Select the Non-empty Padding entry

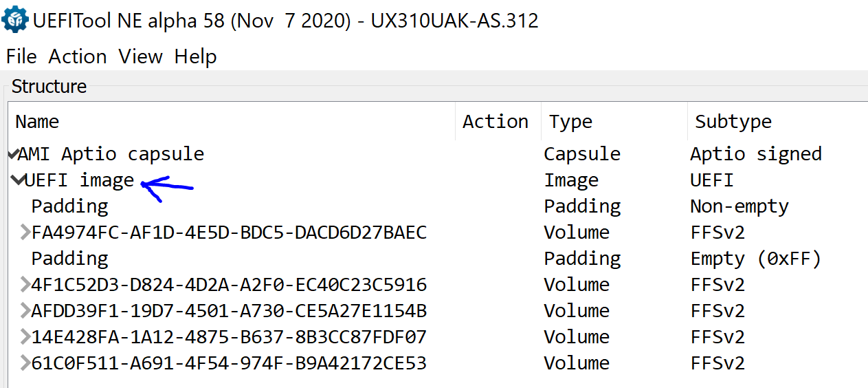click(69, 206)
